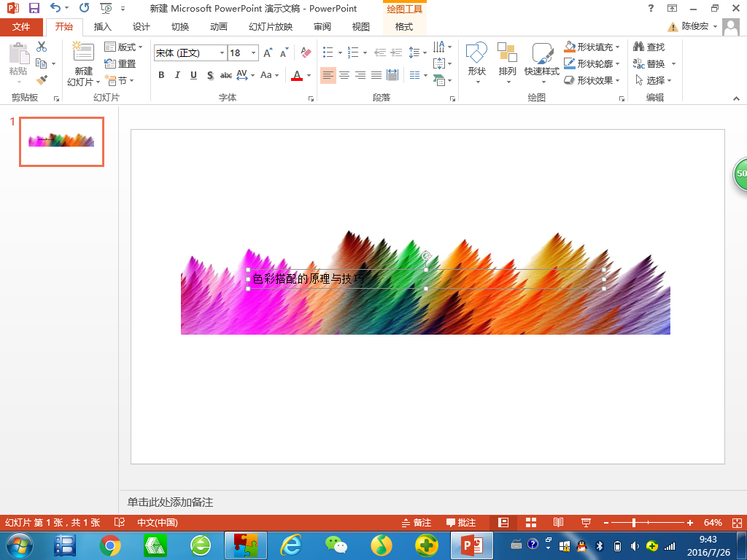
Task: Select the Format Painter brush
Action: [42, 80]
